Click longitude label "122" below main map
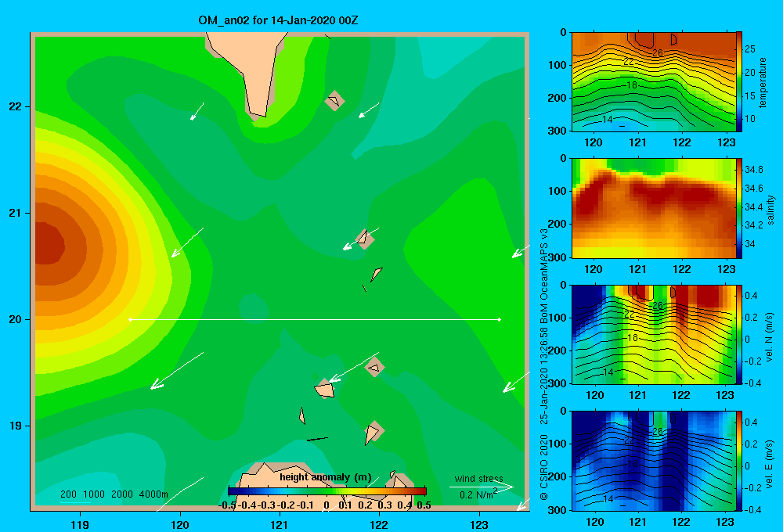The width and height of the screenshot is (783, 532). pyautogui.click(x=380, y=524)
